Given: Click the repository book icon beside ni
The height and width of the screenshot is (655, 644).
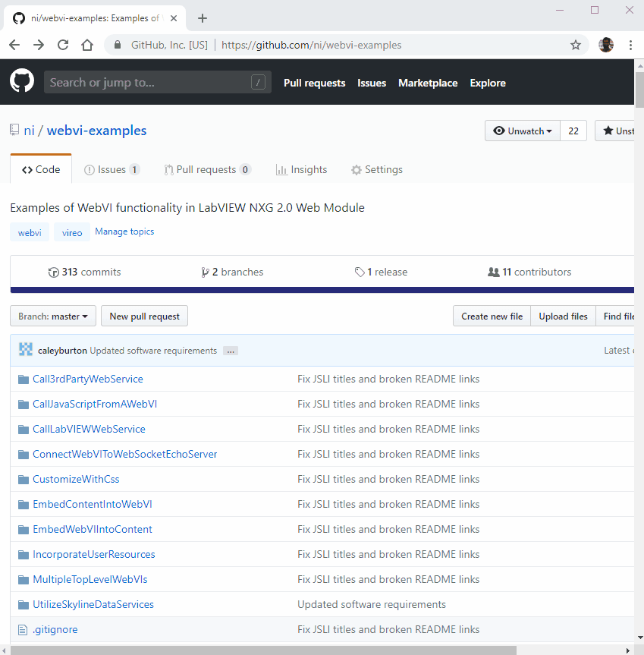Looking at the screenshot, I should (14, 130).
